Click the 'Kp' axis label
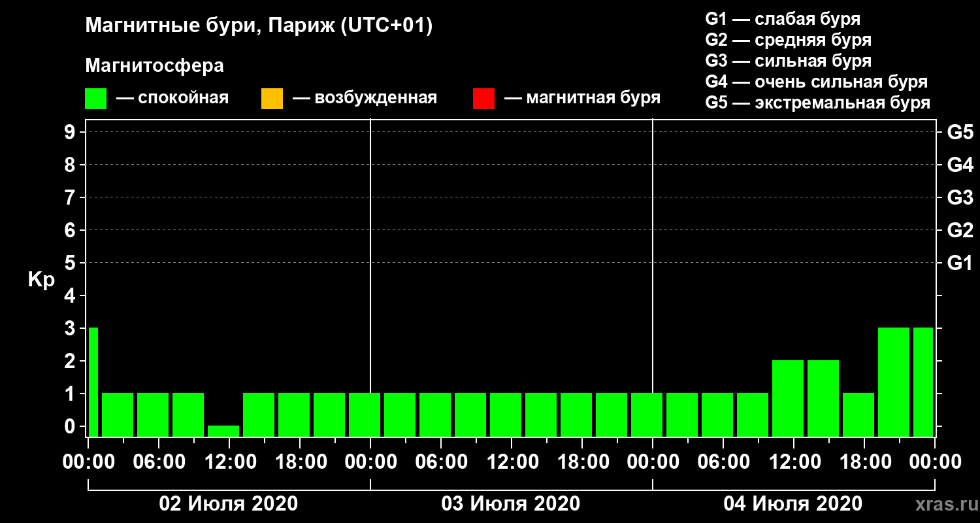980x523 pixels. tap(41, 280)
